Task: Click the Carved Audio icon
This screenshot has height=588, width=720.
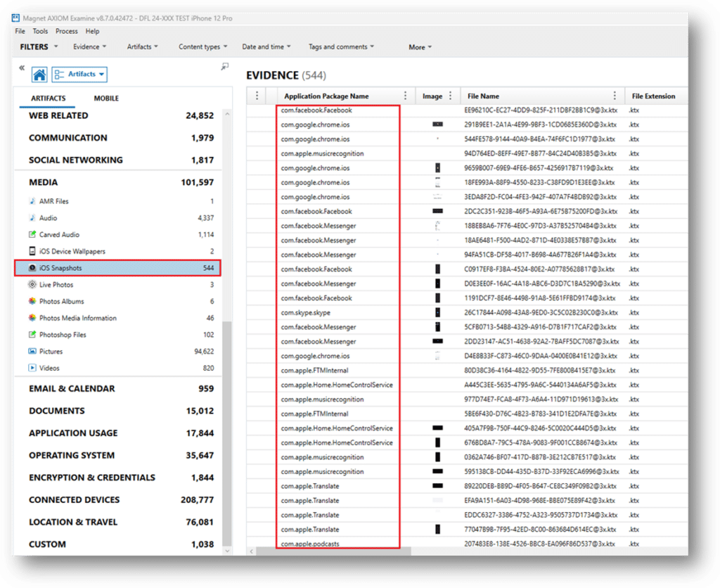Action: click(32, 234)
